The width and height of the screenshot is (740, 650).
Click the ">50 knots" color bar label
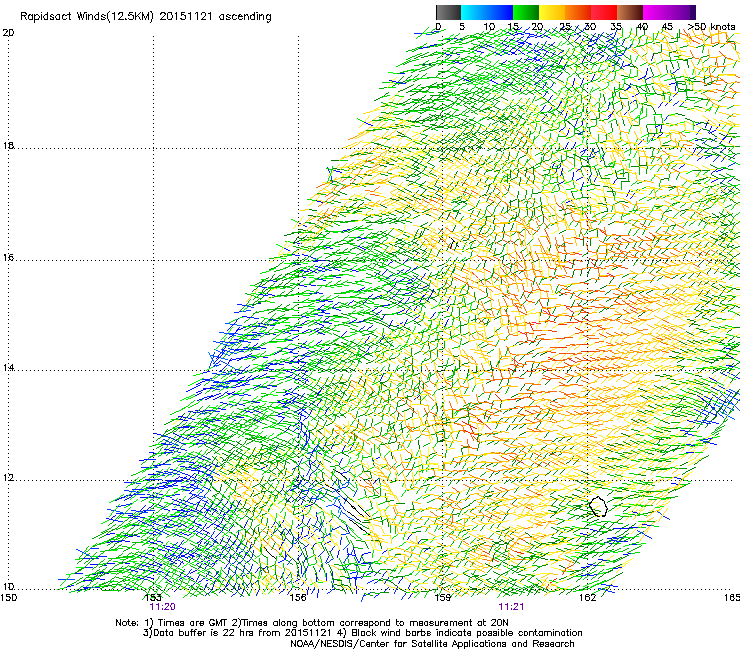pyautogui.click(x=712, y=27)
